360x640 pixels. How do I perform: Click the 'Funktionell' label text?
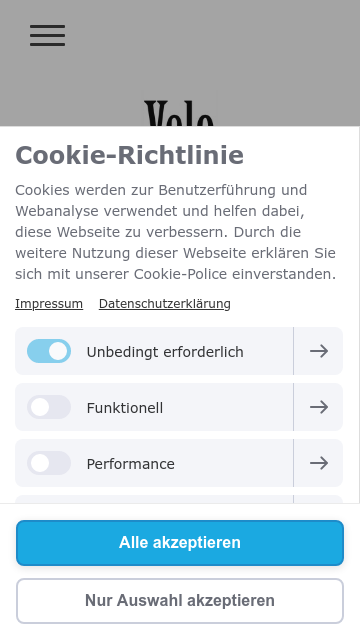click(125, 408)
